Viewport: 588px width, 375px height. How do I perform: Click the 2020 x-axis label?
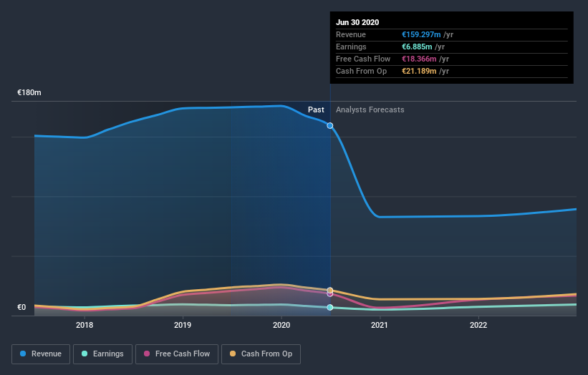pyautogui.click(x=281, y=325)
